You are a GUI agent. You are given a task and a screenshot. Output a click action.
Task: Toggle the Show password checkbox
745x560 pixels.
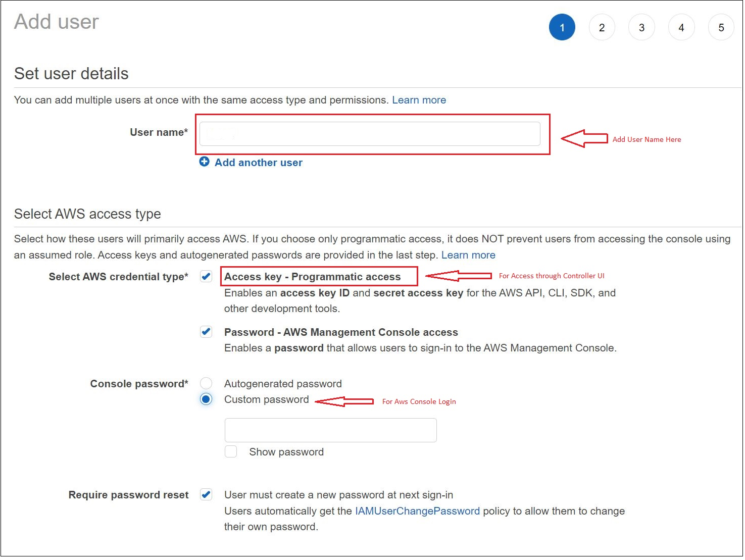pyautogui.click(x=231, y=451)
